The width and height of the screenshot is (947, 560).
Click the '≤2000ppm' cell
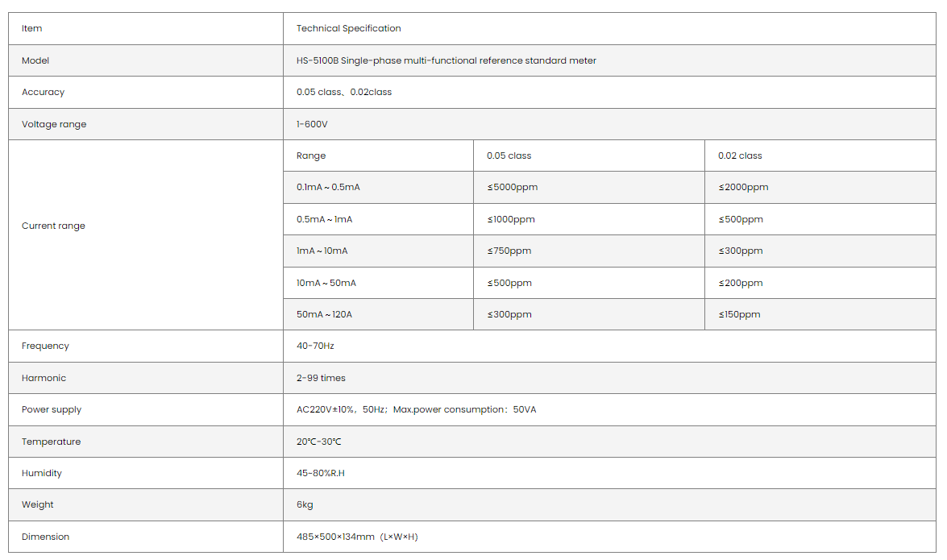[x=743, y=188]
